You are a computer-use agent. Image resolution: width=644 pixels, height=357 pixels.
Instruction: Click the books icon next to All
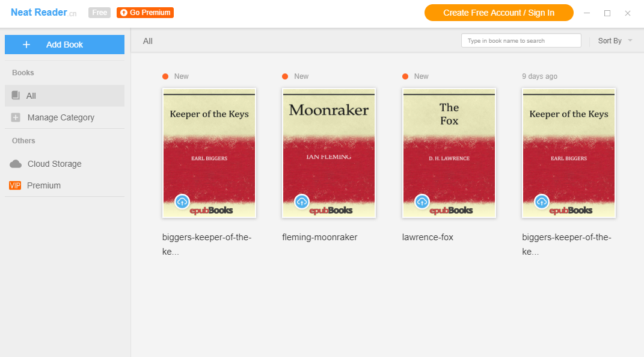(x=14, y=95)
